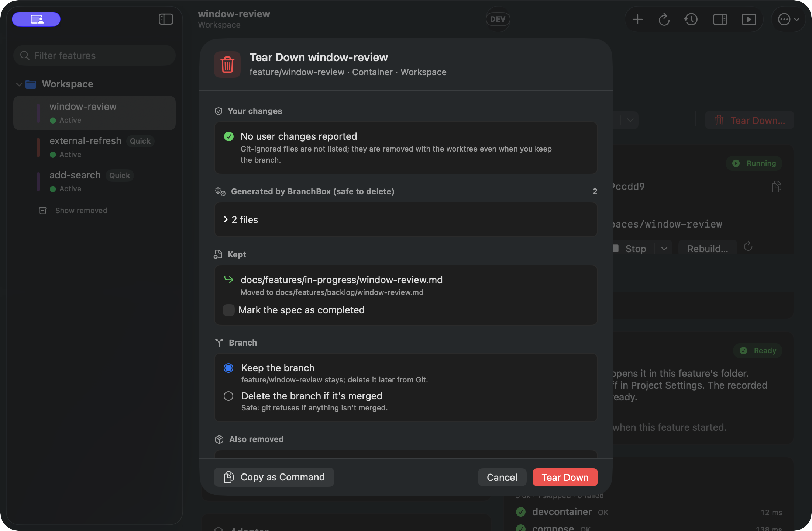Viewport: 812px width, 531px height.
Task: Click the background Tear Down… button
Action: (750, 120)
